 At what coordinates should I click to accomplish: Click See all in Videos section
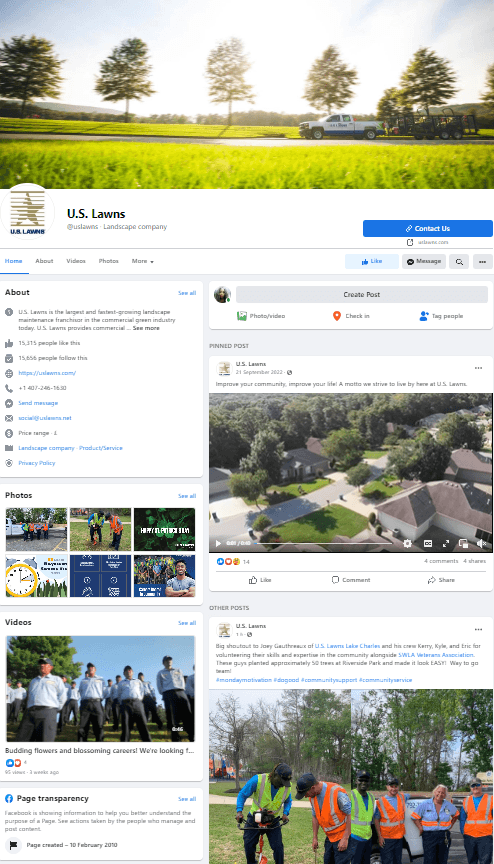point(187,623)
